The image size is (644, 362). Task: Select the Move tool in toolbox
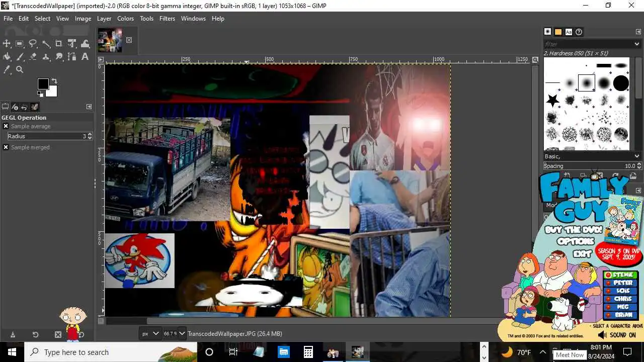7,44
